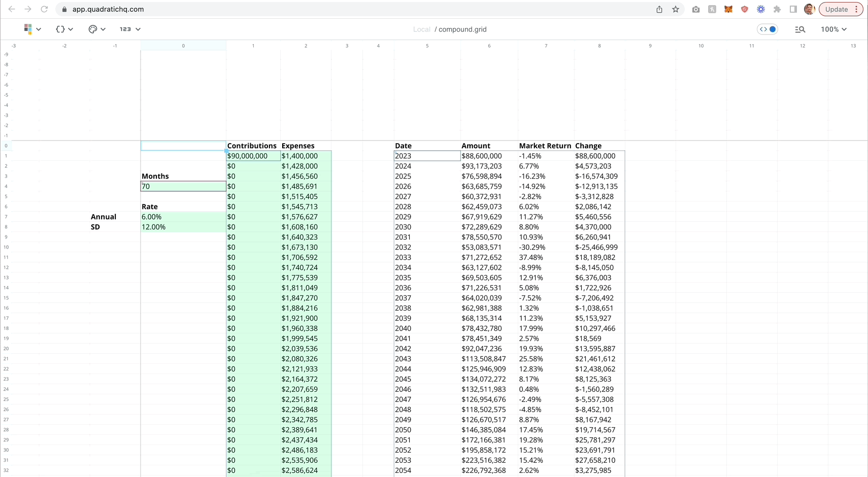Click the 123 number format icon

click(x=125, y=29)
